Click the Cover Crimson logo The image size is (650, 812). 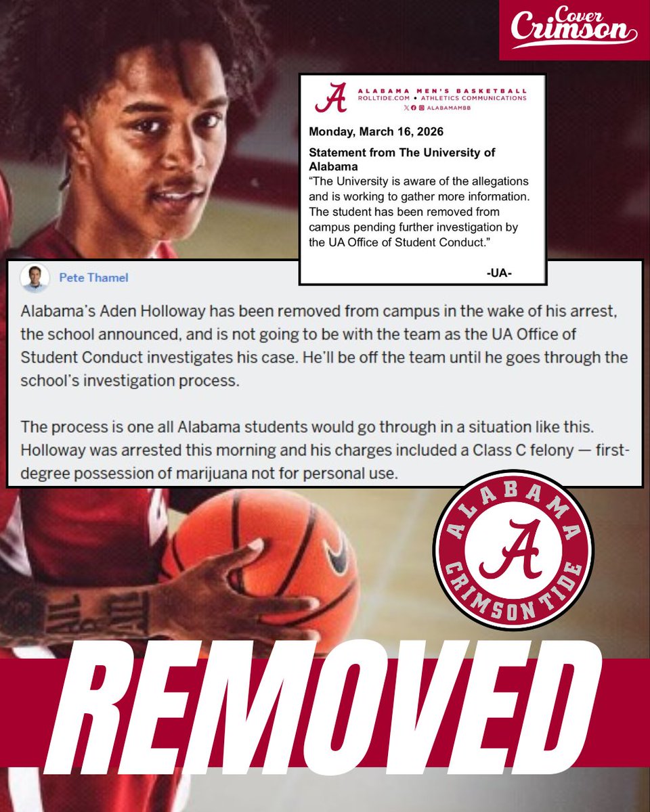(x=575, y=30)
